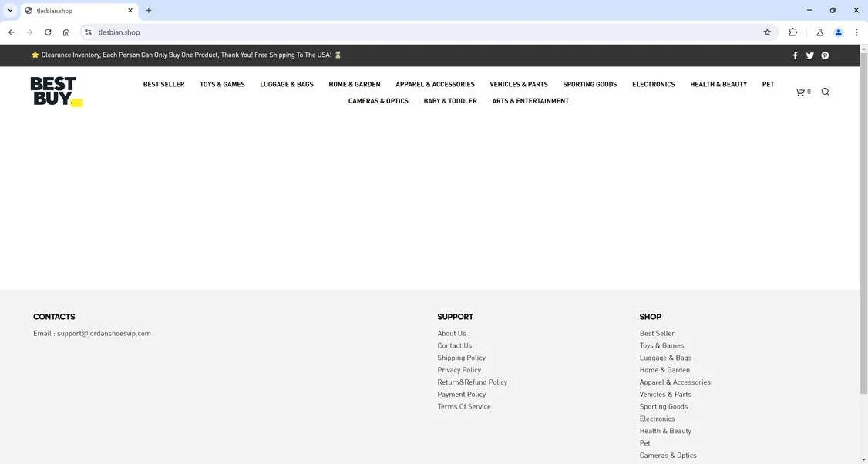Image resolution: width=868 pixels, height=464 pixels.
Task: Click the browser home icon
Action: click(66, 32)
